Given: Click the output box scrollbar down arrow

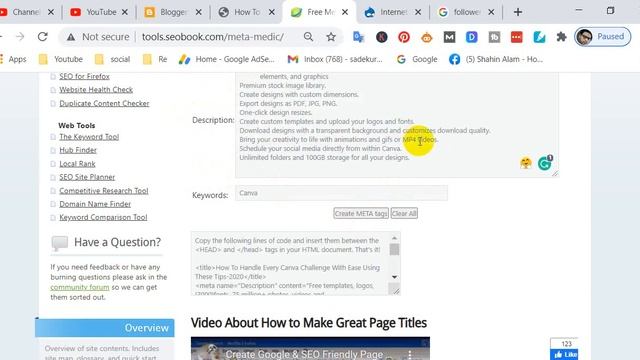Looking at the screenshot, I should pos(394,277).
